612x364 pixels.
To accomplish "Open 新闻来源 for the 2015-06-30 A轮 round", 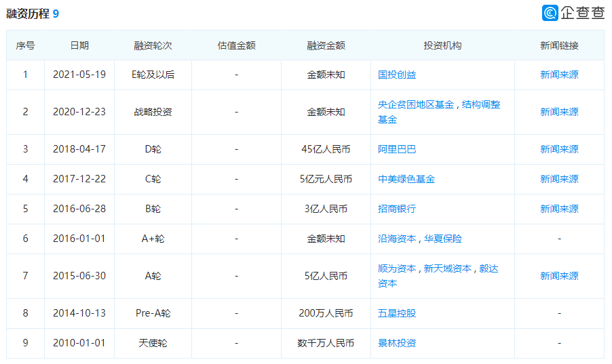I will pos(559,276).
